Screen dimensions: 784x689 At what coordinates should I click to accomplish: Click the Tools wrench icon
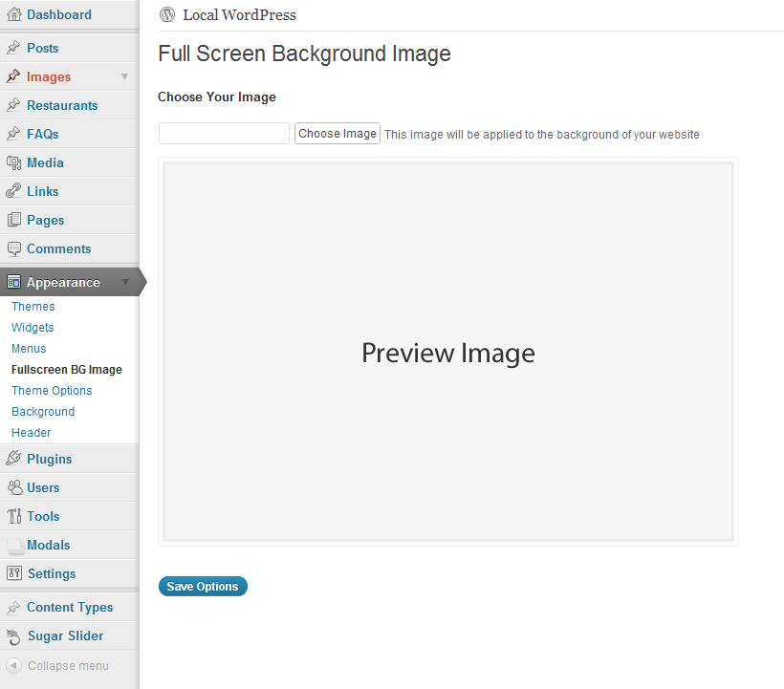[x=14, y=516]
